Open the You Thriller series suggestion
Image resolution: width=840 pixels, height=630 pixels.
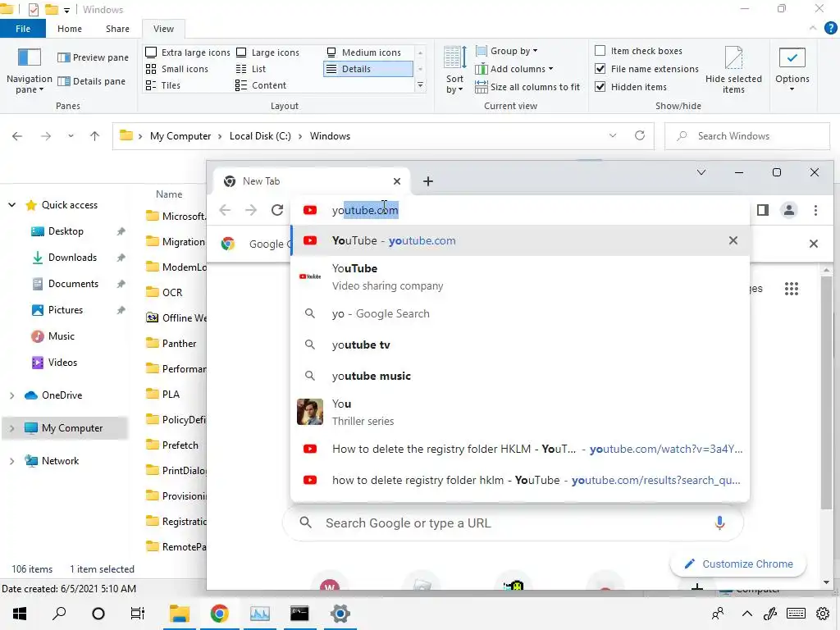click(519, 412)
